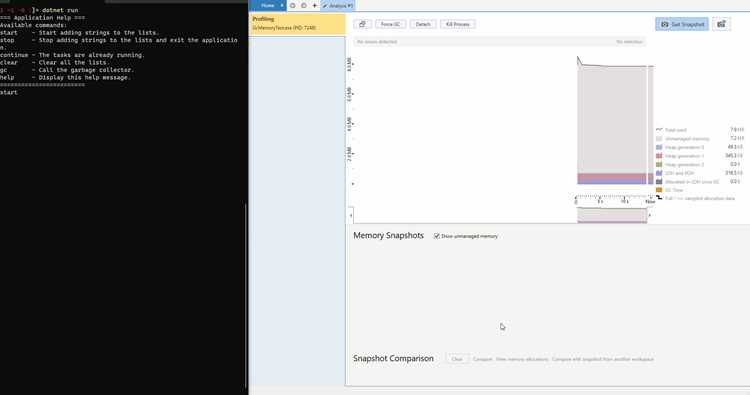Click the sampled allocation data icon
This screenshot has height=395, width=750.
659,198
